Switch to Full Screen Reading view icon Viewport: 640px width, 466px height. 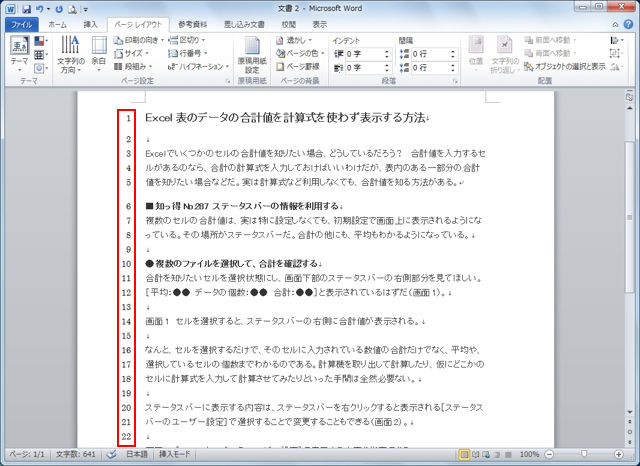(476, 454)
